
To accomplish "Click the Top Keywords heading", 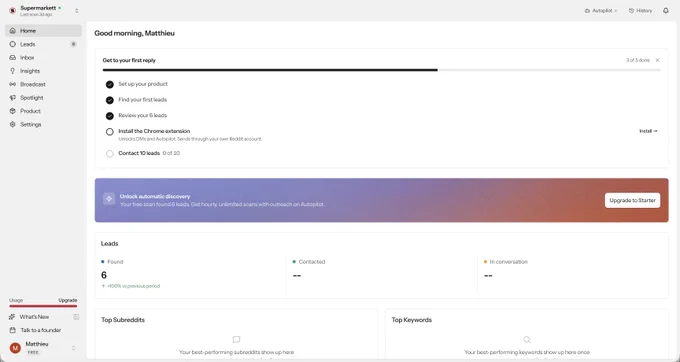I will point(412,320).
